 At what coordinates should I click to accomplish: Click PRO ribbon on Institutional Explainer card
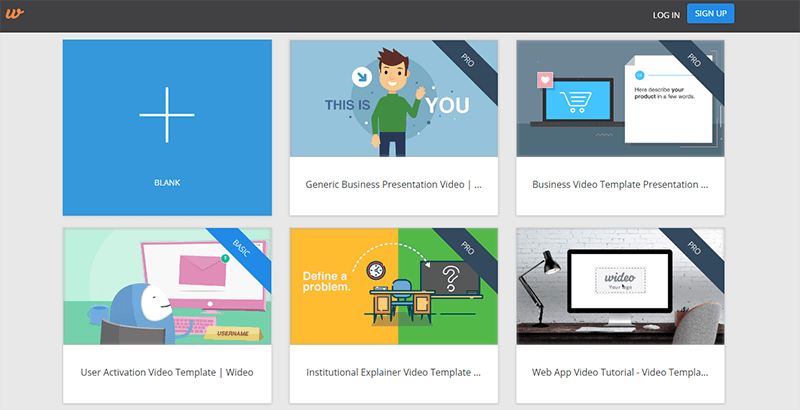[x=468, y=248]
